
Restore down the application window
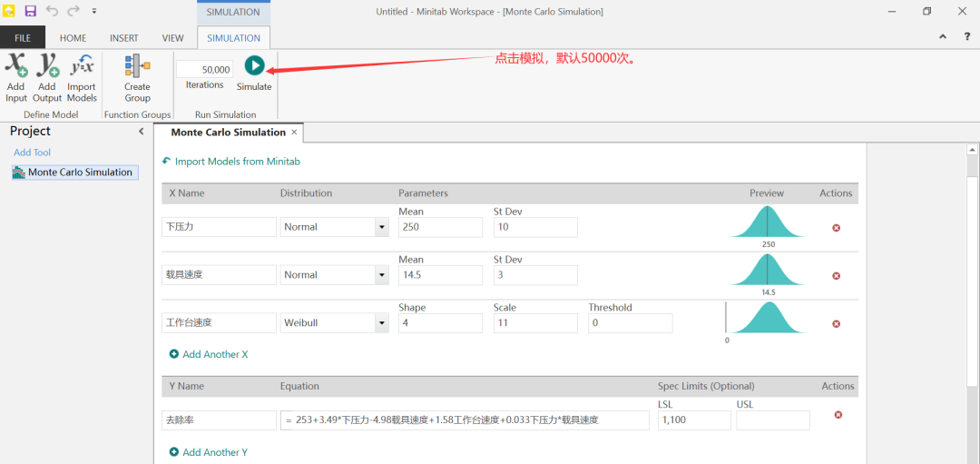click(926, 11)
